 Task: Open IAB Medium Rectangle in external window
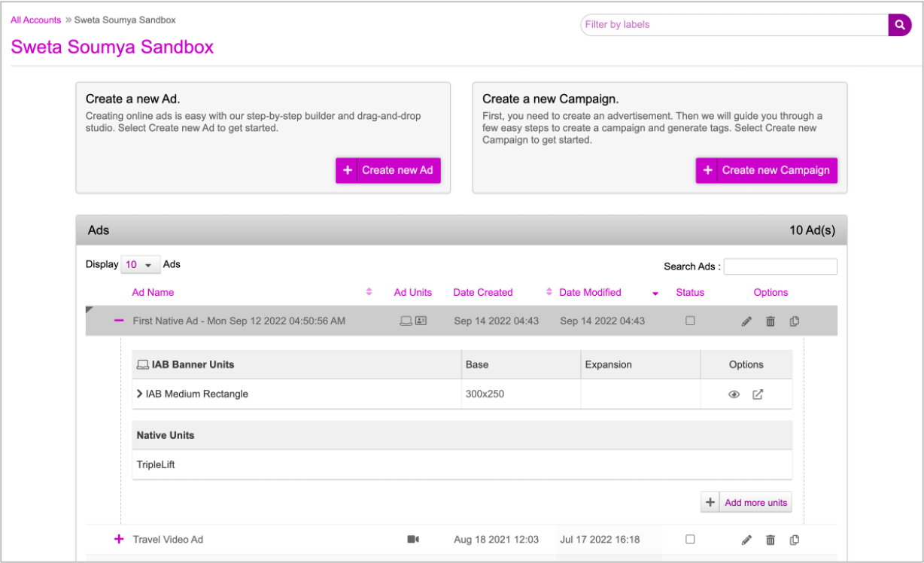[758, 394]
